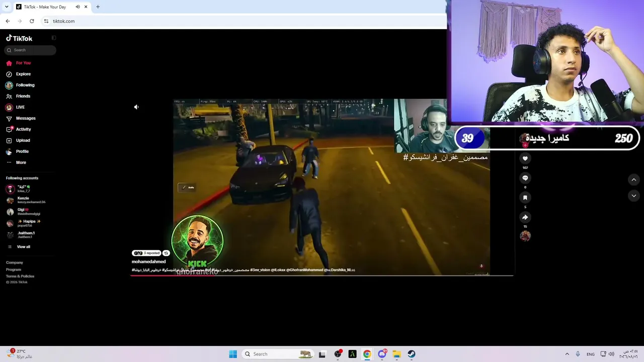This screenshot has width=644, height=362.
Task: Click the '3 reposted' badge
Action: (146, 253)
